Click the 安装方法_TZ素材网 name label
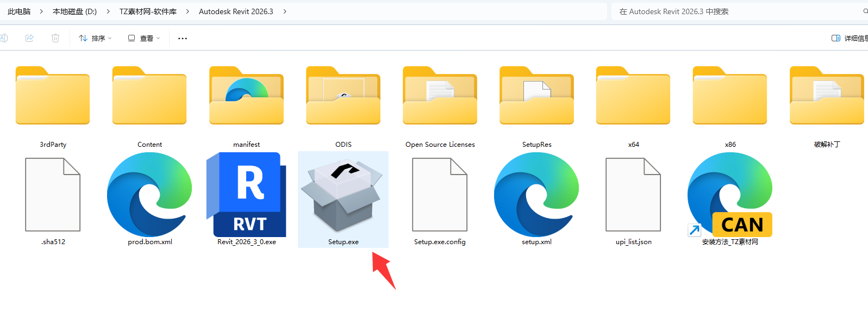Image resolution: width=868 pixels, height=317 pixels. 730,242
